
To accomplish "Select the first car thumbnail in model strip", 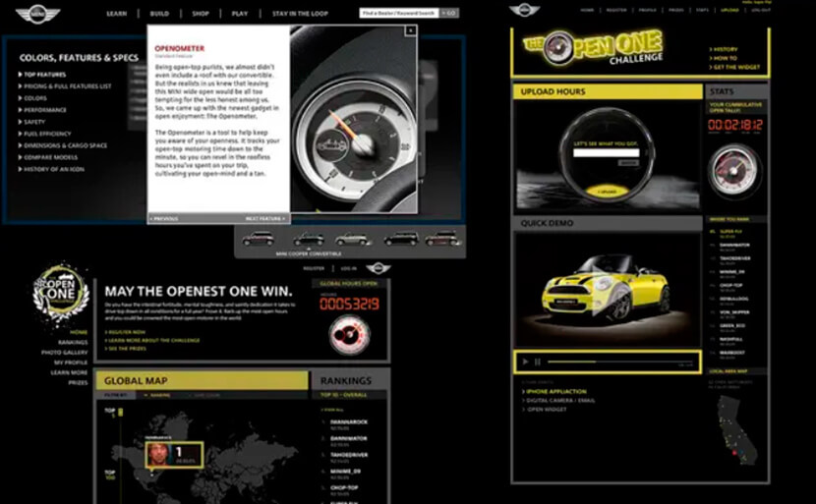I will [258, 238].
